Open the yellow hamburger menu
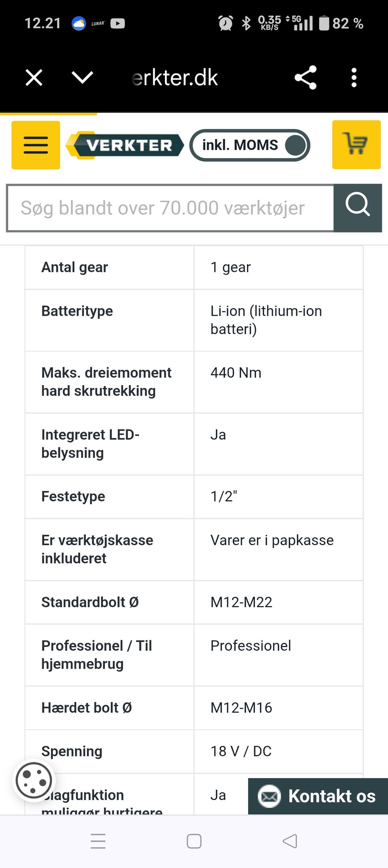 point(36,145)
